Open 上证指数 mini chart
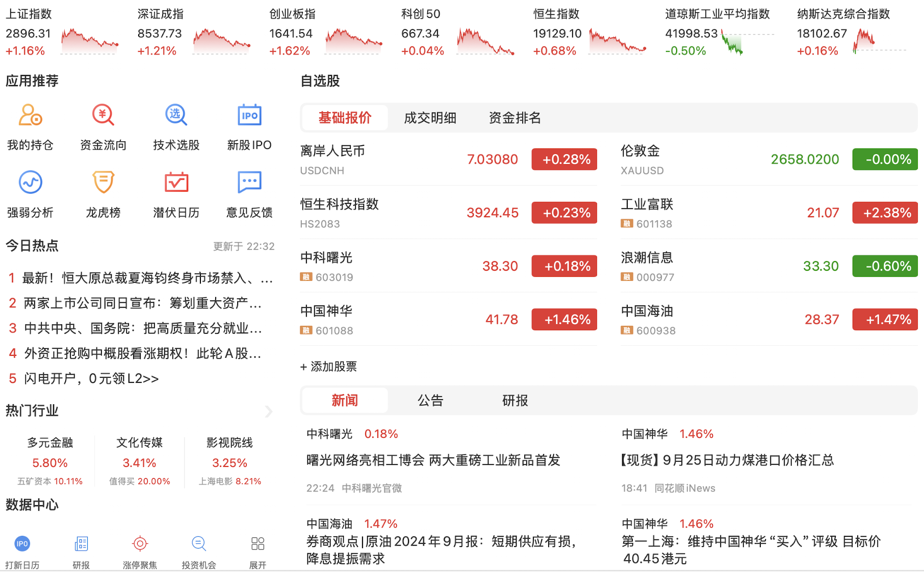This screenshot has width=924, height=572. [90, 41]
